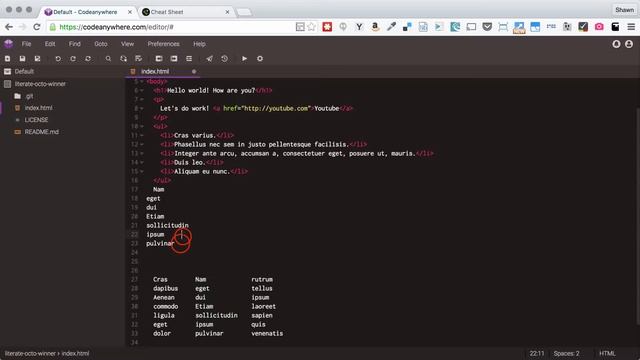Click the Beautify code toolbar icon
Viewport: 640px width, 360px height.
138,59
